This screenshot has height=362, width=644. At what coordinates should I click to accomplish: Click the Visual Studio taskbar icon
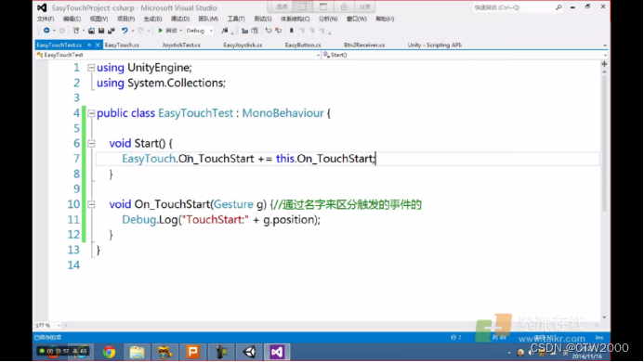[277, 352]
